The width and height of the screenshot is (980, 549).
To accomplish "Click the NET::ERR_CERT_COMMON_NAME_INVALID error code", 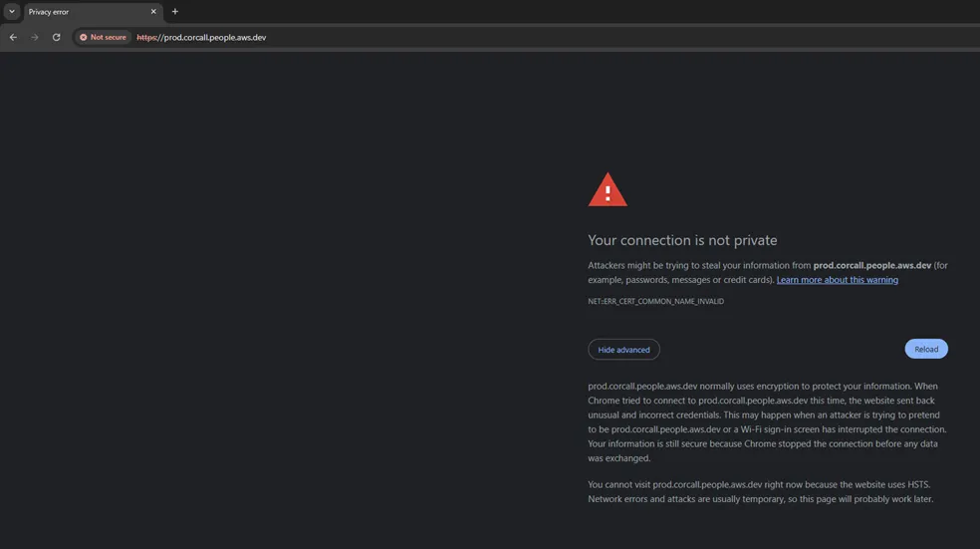I will pos(655,301).
